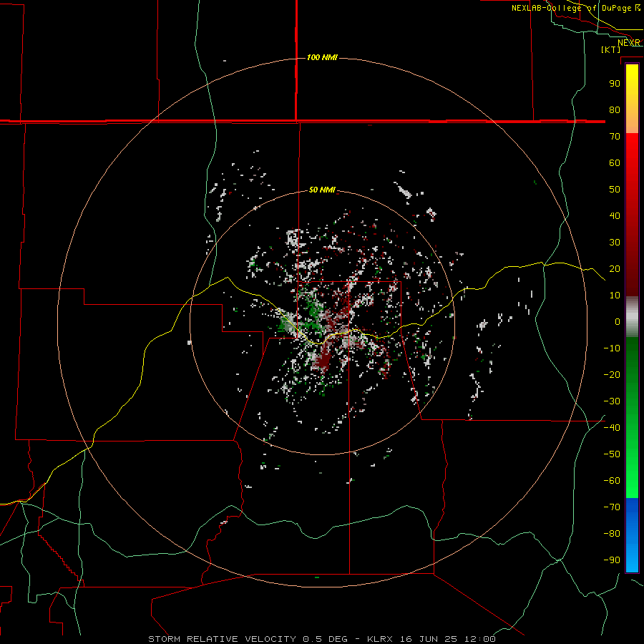Click the 40 value on the velocity scale

pyautogui.click(x=615, y=215)
